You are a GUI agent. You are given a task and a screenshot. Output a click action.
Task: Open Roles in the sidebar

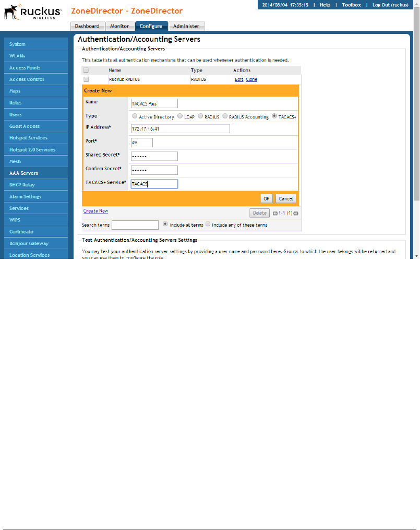(36, 103)
